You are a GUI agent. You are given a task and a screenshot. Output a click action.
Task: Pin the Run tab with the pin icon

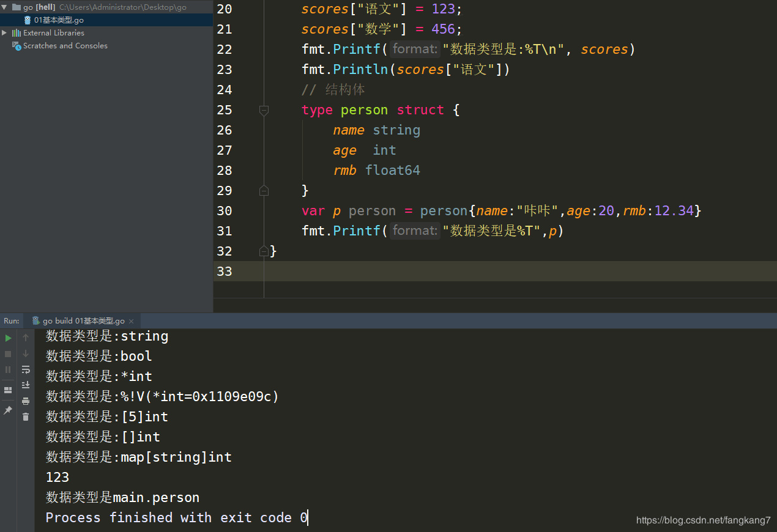pyautogui.click(x=8, y=410)
